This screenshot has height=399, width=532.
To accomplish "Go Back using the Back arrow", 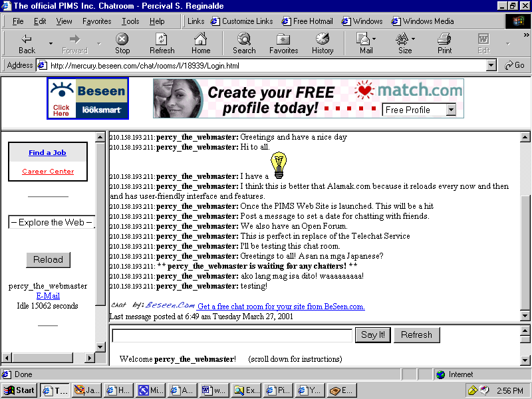I will coord(27,44).
